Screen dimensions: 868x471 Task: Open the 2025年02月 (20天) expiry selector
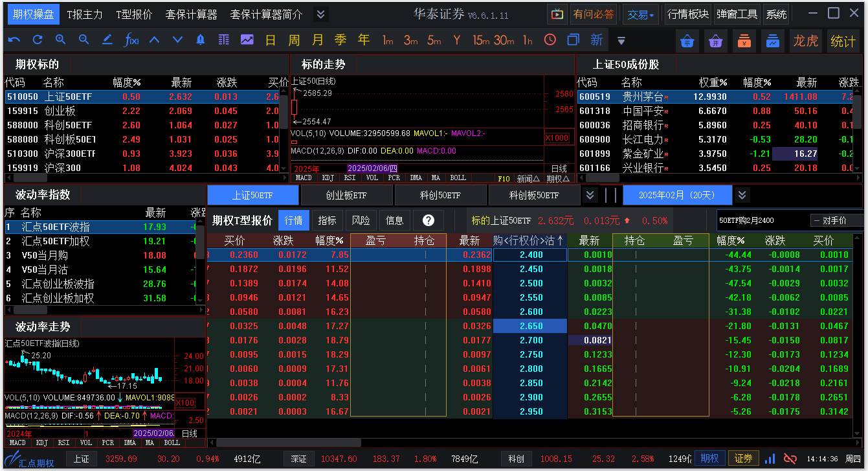tap(678, 195)
